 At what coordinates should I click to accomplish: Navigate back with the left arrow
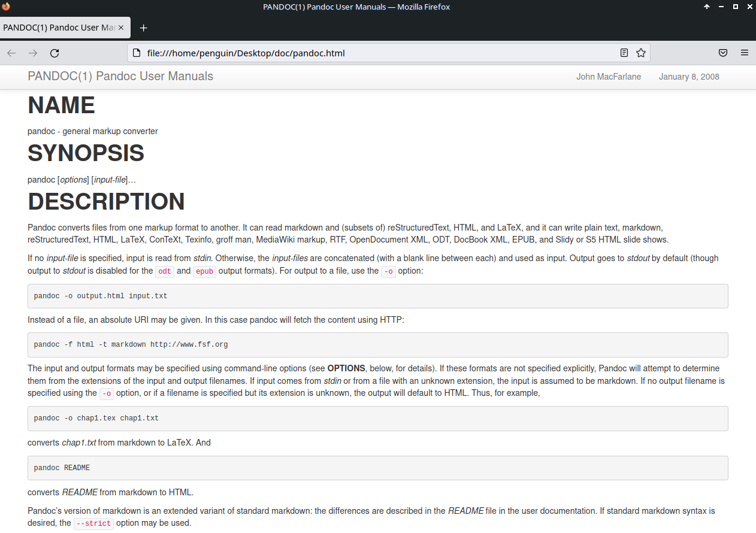click(11, 53)
